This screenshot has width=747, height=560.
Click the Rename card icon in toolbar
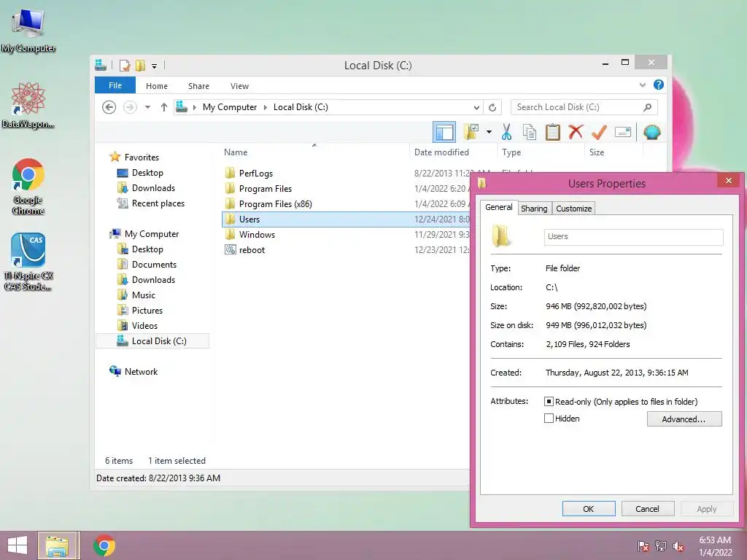[x=623, y=132]
